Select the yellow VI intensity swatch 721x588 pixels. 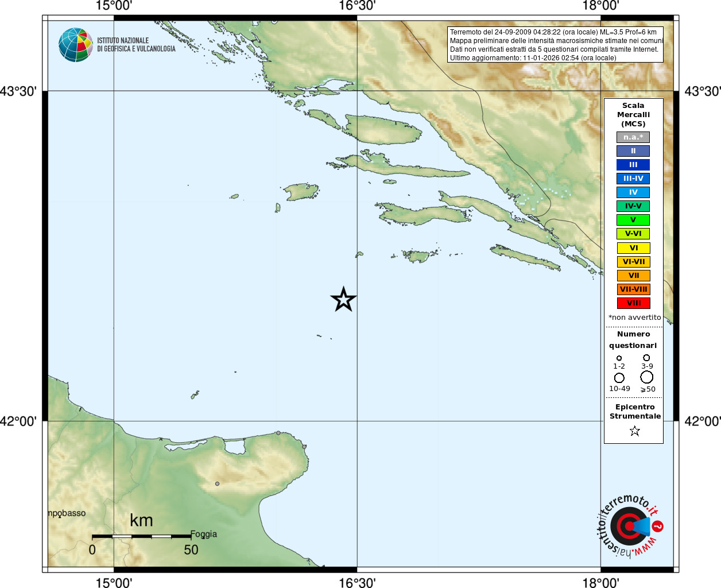pos(633,248)
